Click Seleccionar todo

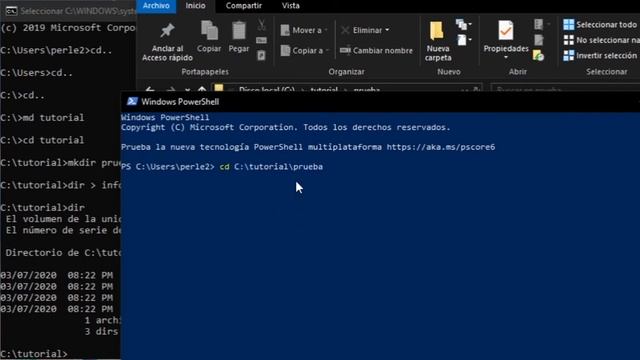click(599, 24)
